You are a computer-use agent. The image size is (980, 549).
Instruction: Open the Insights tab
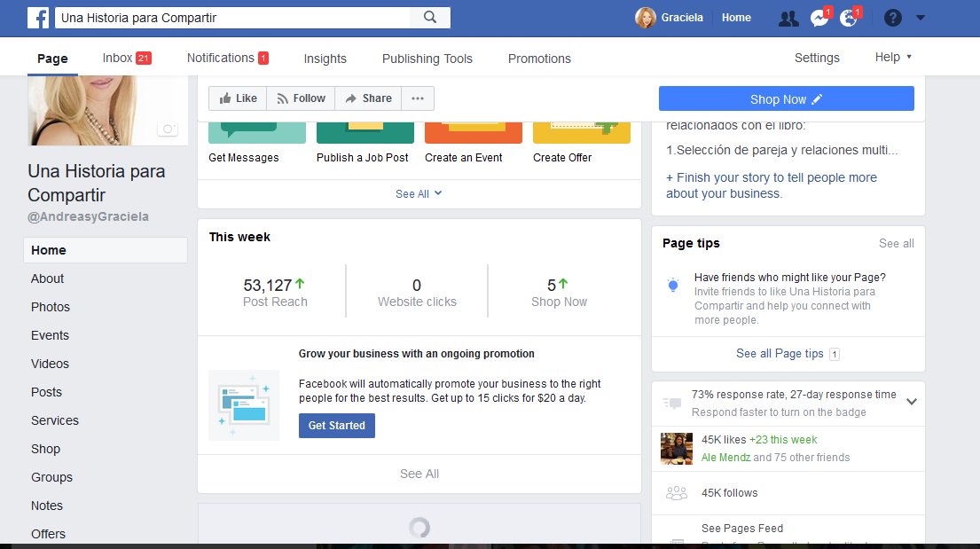pyautogui.click(x=325, y=59)
